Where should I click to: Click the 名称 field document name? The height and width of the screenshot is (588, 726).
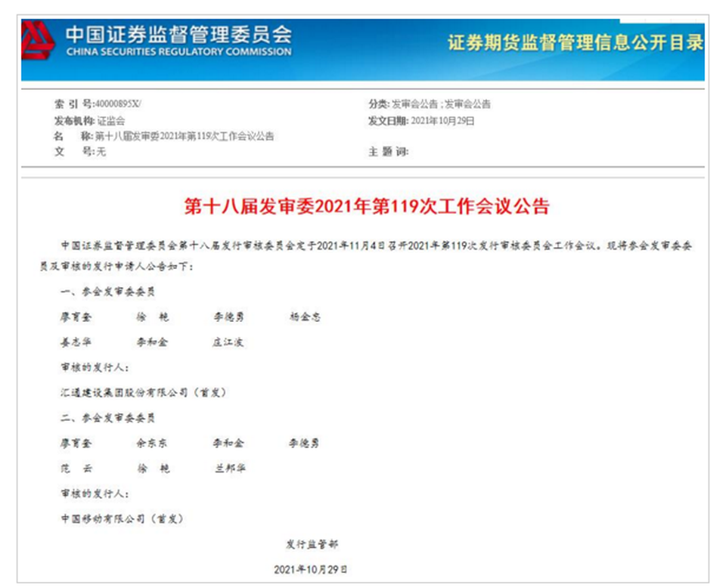pyautogui.click(x=183, y=136)
